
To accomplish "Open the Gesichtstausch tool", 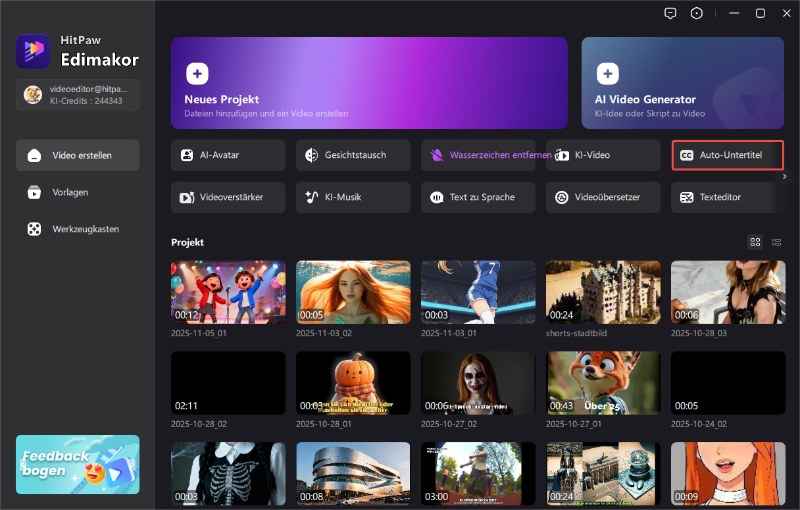I will 353,155.
